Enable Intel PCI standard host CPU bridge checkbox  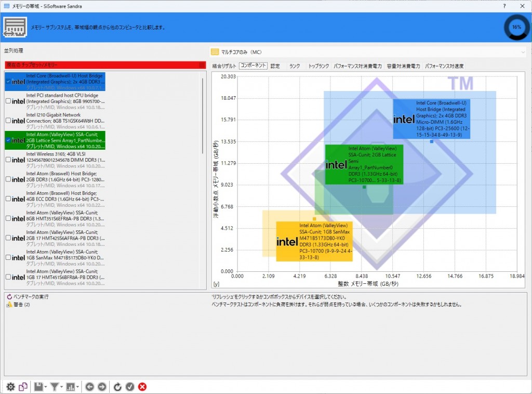click(x=8, y=101)
